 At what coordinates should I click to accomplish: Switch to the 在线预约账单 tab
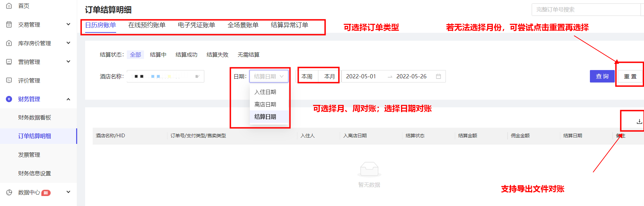click(x=147, y=25)
